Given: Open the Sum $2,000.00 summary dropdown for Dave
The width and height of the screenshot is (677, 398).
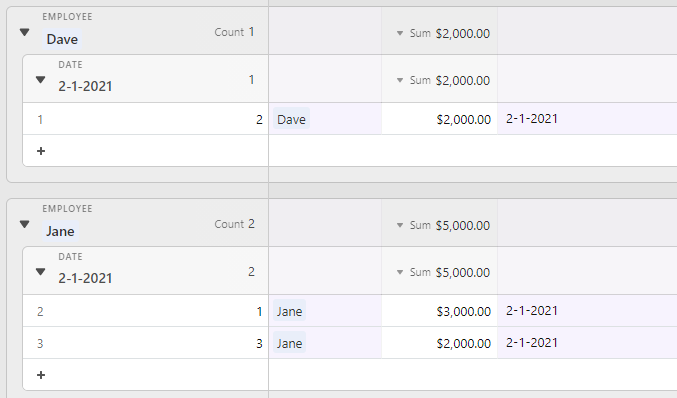Looking at the screenshot, I should (443, 33).
